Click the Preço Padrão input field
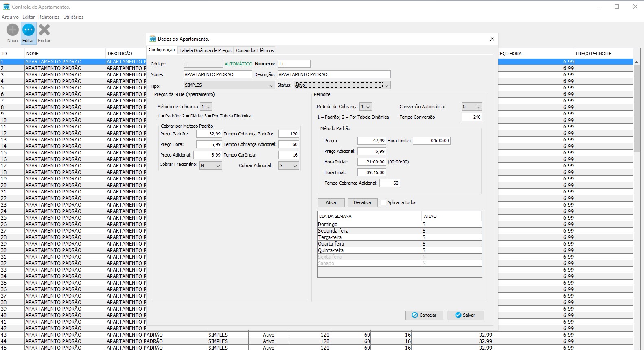Viewport: 644px width, 350px height. pyautogui.click(x=209, y=134)
